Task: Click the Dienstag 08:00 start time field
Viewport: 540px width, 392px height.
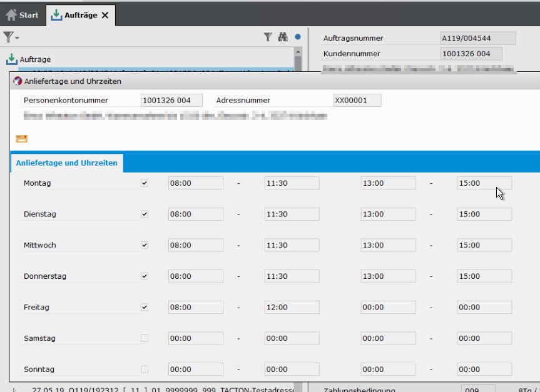Action: (x=195, y=214)
